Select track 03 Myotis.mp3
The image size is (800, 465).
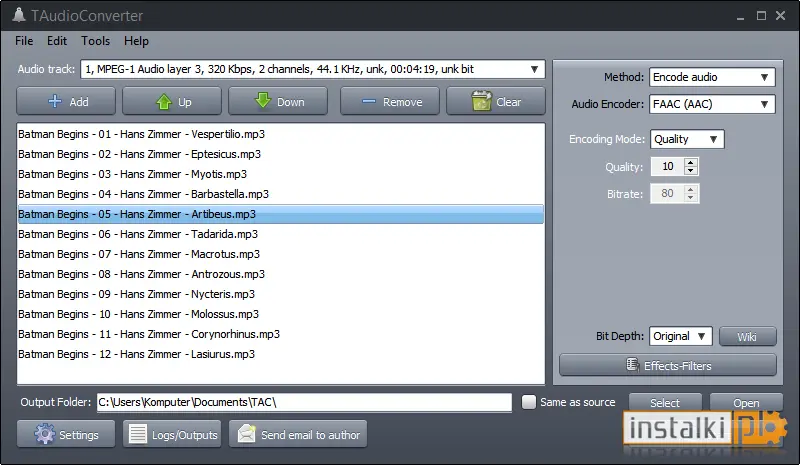coord(281,174)
